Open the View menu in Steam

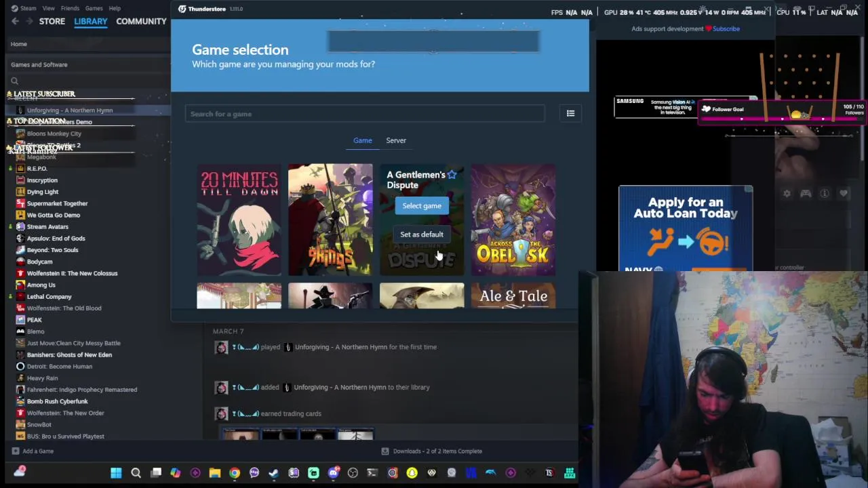[x=49, y=8]
